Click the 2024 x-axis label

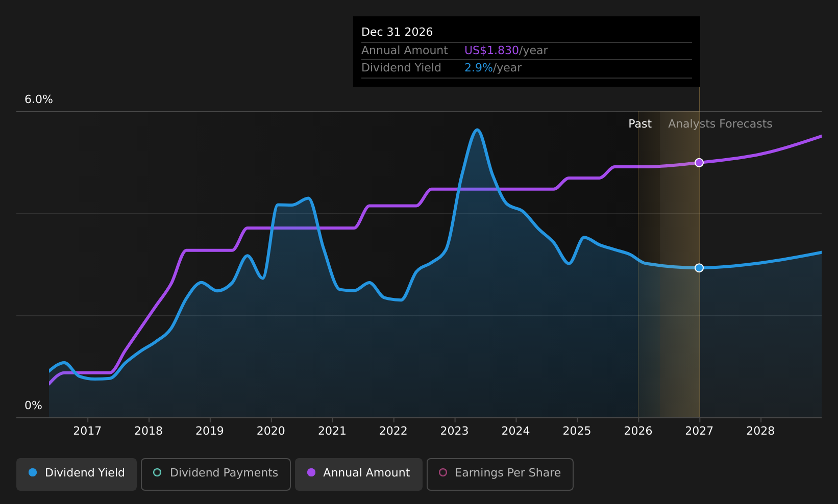point(516,431)
